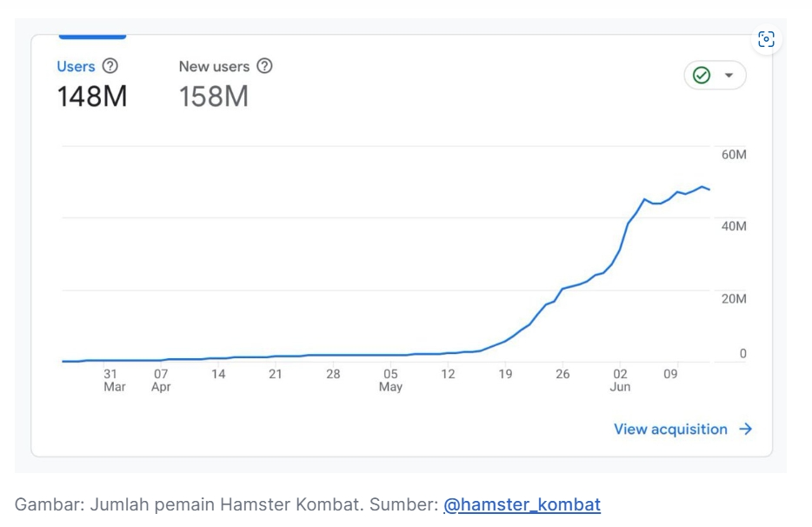Select the 02 Jun date label
The image size is (812, 527).
(x=620, y=380)
